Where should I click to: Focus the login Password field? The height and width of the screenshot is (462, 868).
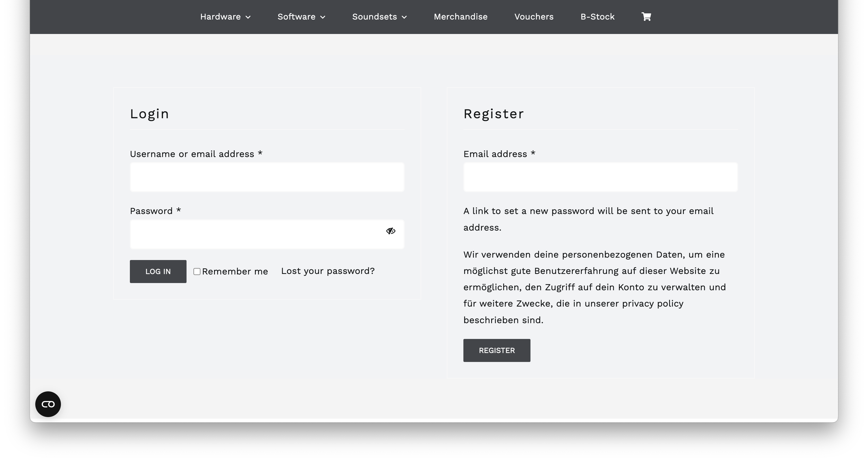coord(256,234)
